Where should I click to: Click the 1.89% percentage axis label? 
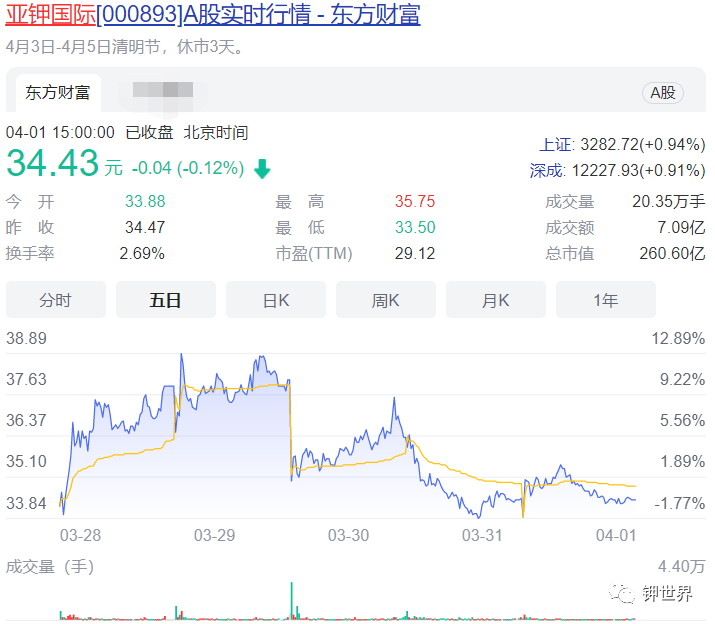click(x=683, y=461)
